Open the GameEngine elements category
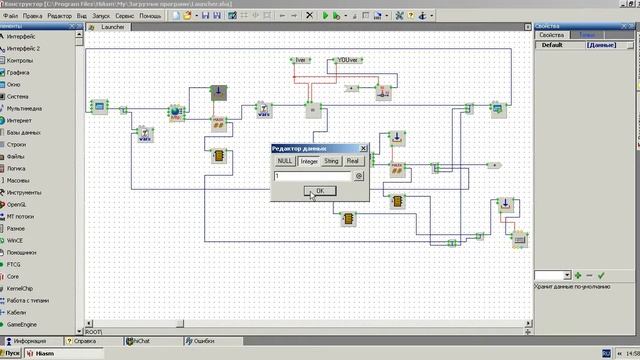Image resolution: width=640 pixels, height=360 pixels. click(22, 324)
